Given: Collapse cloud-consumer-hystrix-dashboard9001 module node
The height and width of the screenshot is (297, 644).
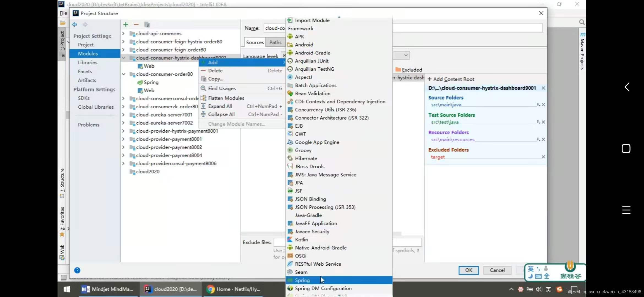Looking at the screenshot, I should click(123, 58).
